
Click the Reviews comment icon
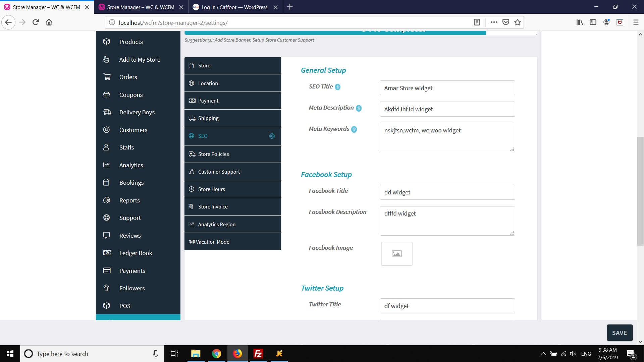(x=107, y=235)
